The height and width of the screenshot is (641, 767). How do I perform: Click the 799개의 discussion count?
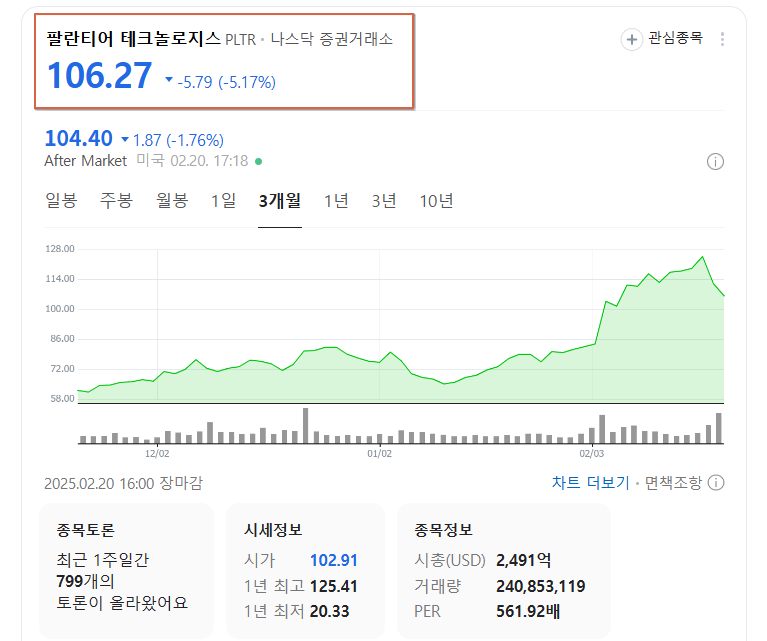pyautogui.click(x=86, y=581)
